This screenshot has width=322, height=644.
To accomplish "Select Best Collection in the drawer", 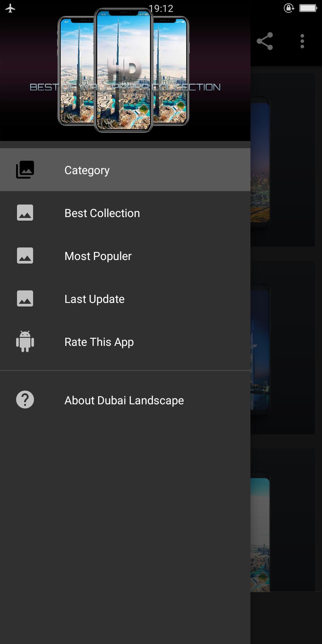I will click(125, 213).
